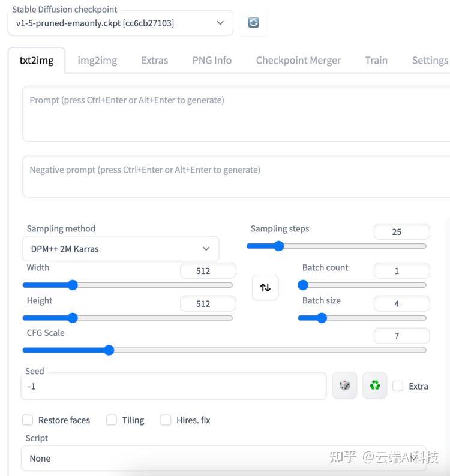Select the Train tab
The height and width of the screenshot is (476, 450).
pos(376,60)
